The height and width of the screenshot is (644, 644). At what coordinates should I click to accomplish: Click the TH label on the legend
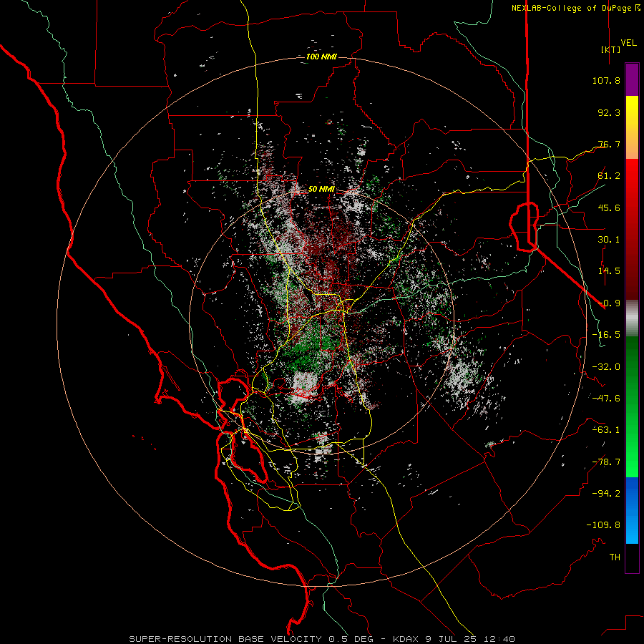615,557
